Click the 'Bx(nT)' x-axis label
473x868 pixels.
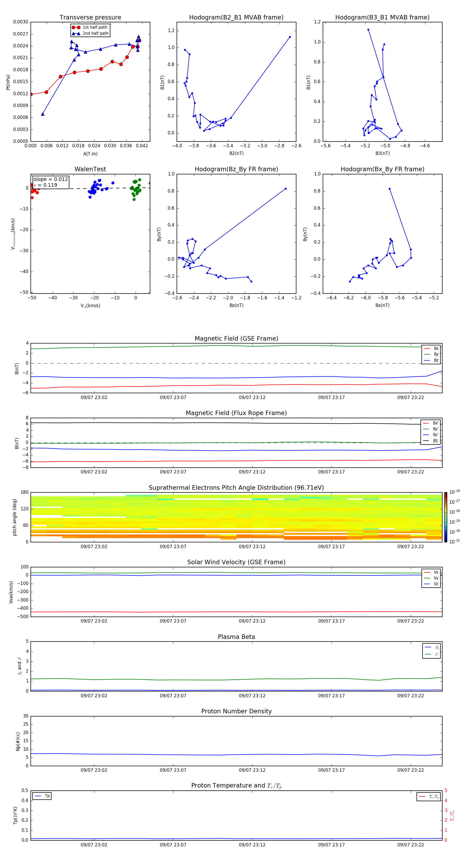point(382,305)
